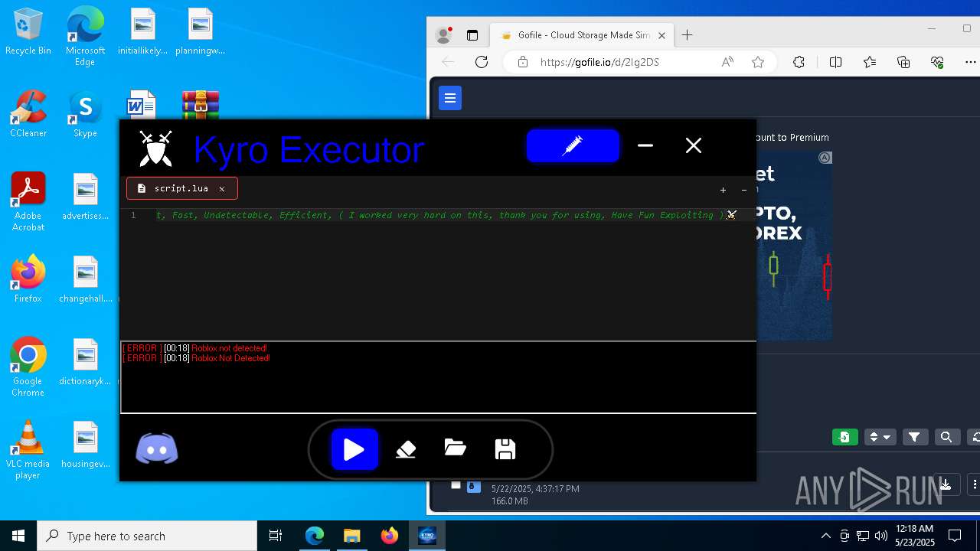Click the taskbar search box
Viewport: 980px width, 551px height.
[x=147, y=536]
